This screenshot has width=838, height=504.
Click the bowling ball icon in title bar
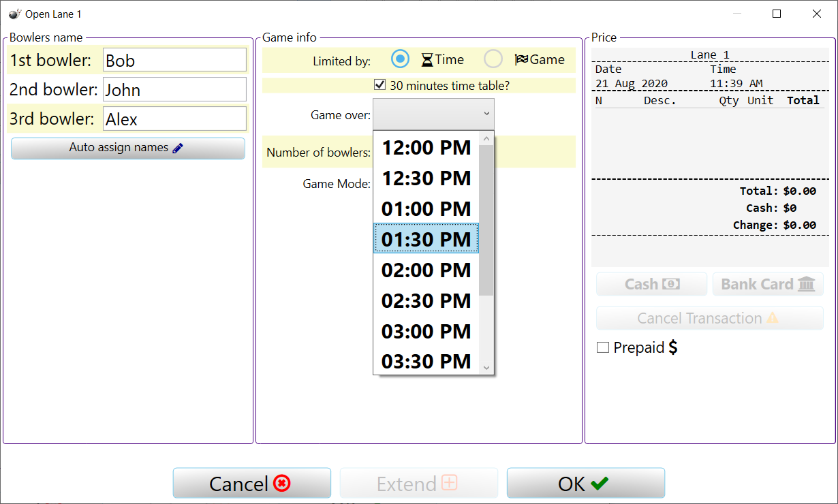[12, 13]
